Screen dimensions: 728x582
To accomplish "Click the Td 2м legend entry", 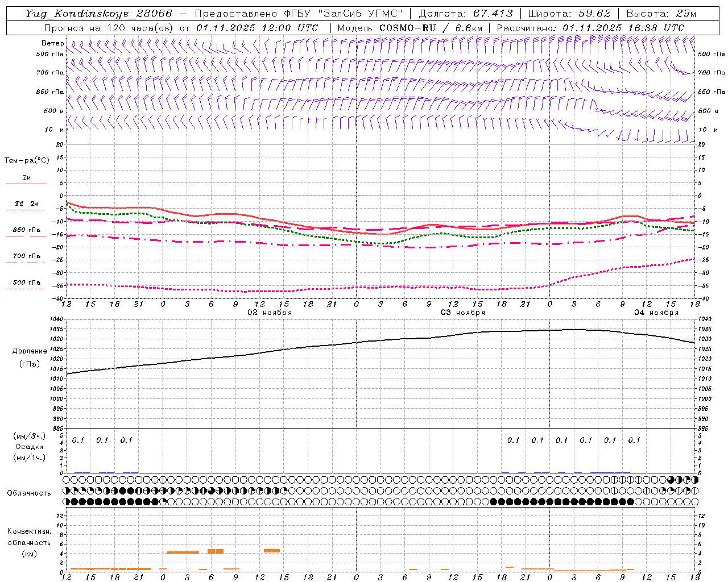I will pos(26,203).
